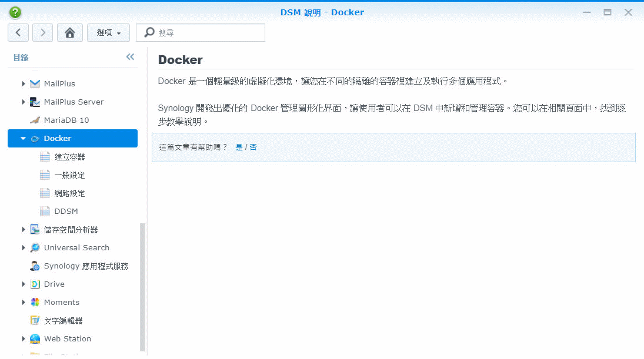Expand the Moments tree node

pos(24,303)
